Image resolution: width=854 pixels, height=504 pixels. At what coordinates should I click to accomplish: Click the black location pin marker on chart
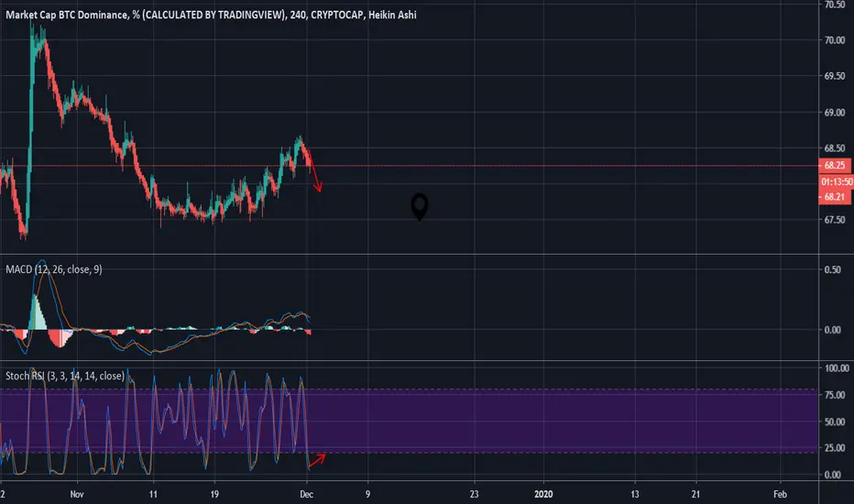420,207
